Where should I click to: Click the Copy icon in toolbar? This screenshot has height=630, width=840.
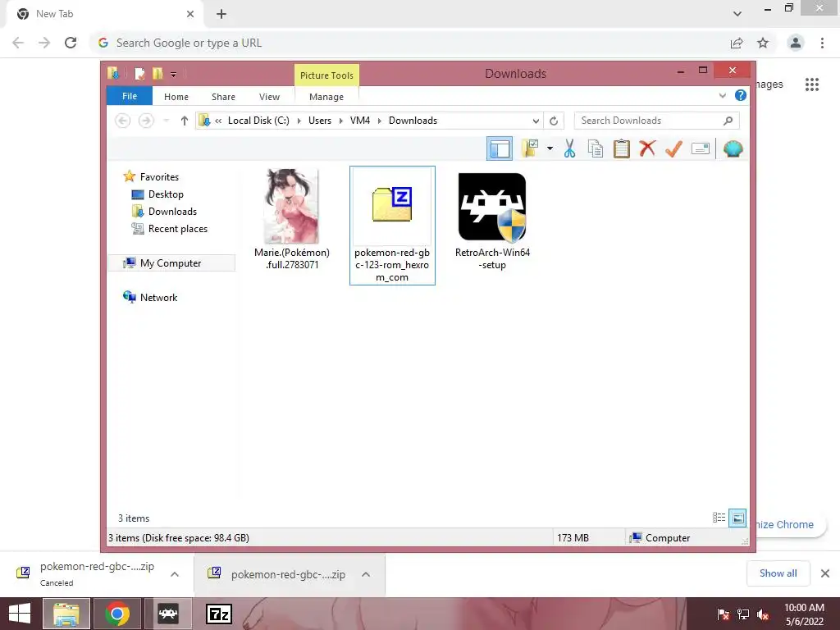click(x=596, y=148)
